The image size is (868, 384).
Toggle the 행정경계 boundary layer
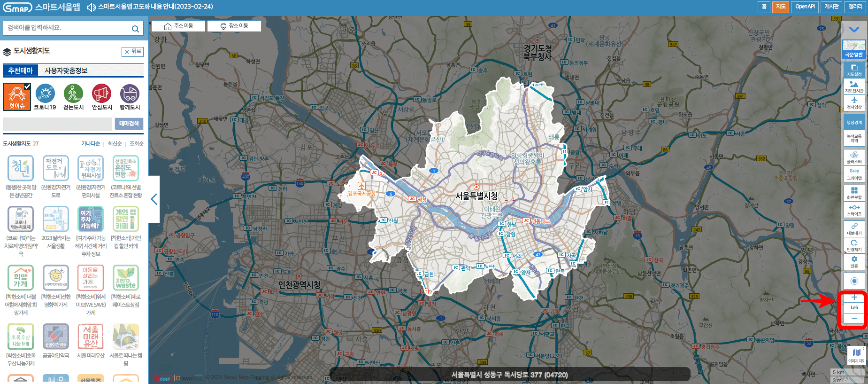tap(854, 122)
